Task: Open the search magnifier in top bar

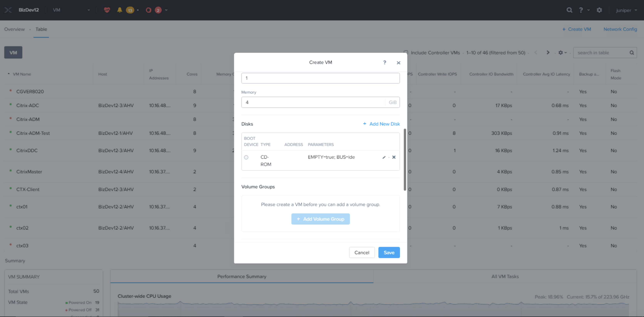Action: [x=569, y=10]
